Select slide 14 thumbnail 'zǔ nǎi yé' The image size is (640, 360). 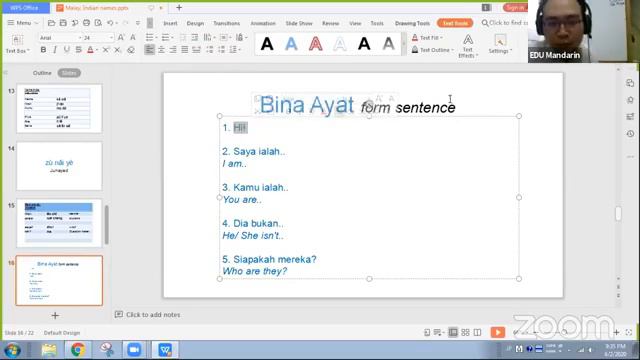(x=59, y=166)
